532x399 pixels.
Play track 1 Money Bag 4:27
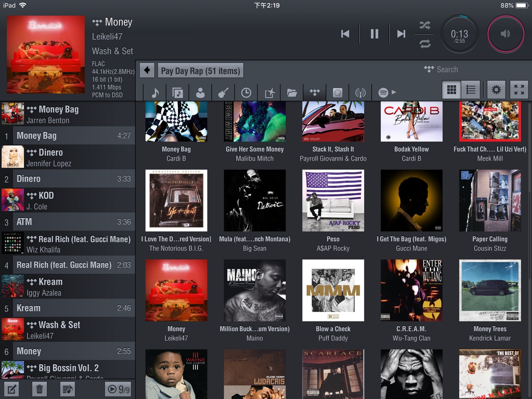(x=68, y=136)
